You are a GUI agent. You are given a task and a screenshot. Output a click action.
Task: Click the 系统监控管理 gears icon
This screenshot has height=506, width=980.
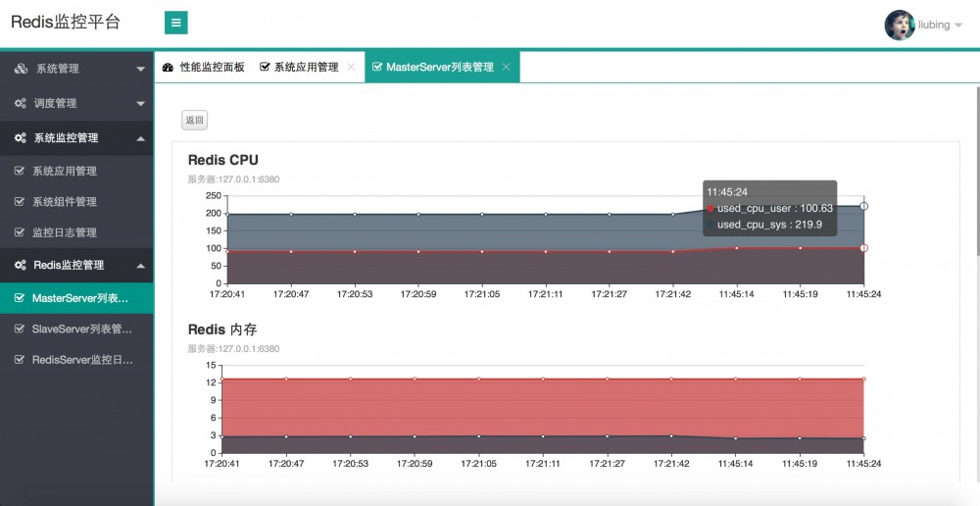point(21,138)
